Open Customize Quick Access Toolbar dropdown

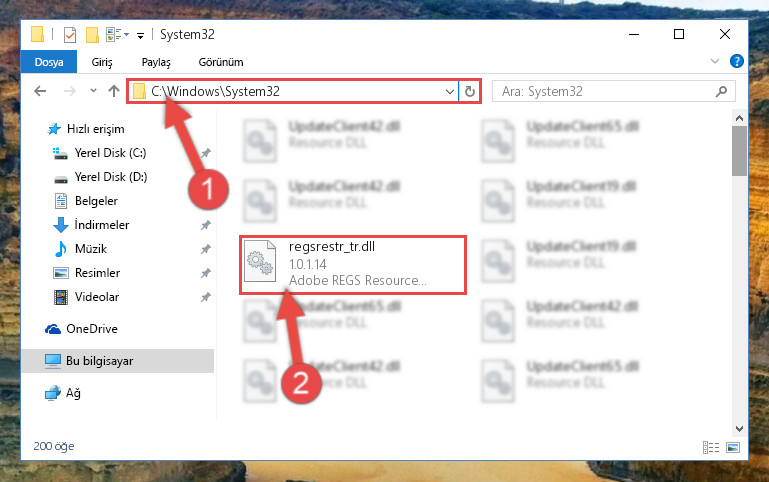(x=140, y=35)
